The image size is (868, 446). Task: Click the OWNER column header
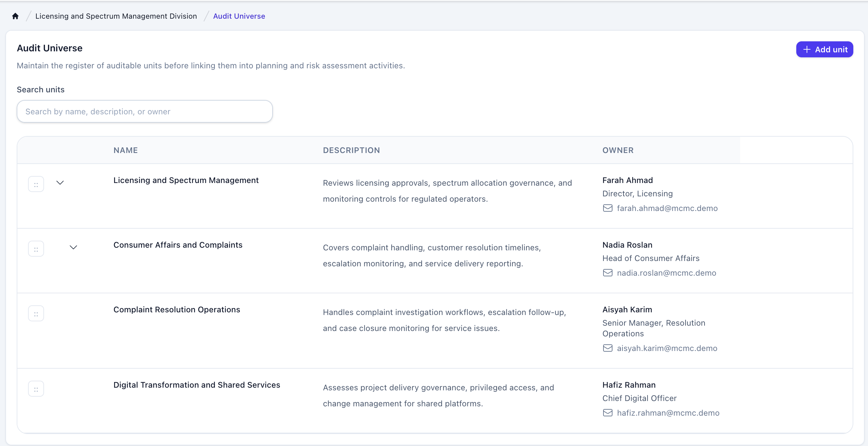click(x=618, y=150)
